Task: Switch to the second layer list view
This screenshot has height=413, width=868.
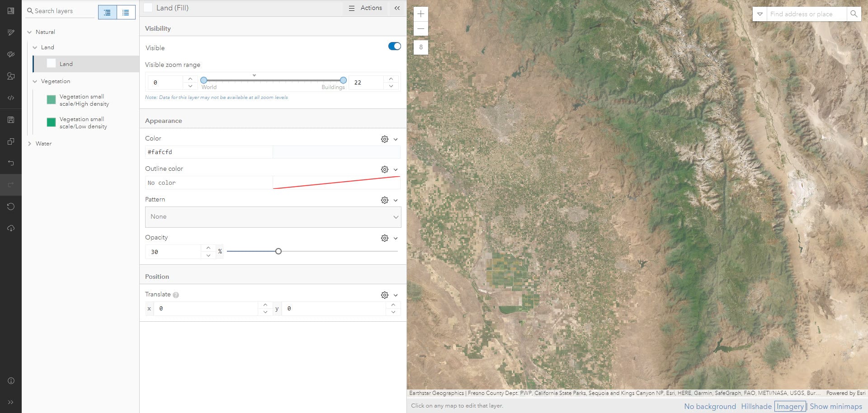Action: coord(126,13)
